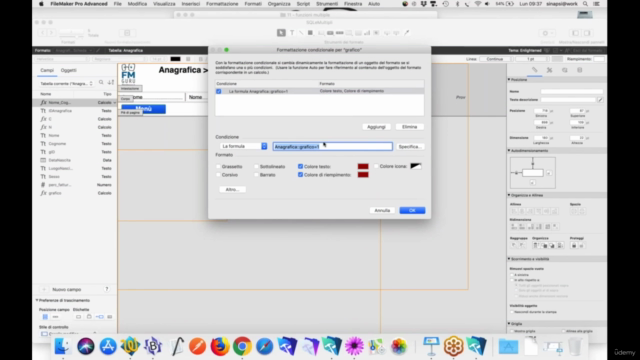
Task: Open the Strumenti menu
Action: (327, 4)
